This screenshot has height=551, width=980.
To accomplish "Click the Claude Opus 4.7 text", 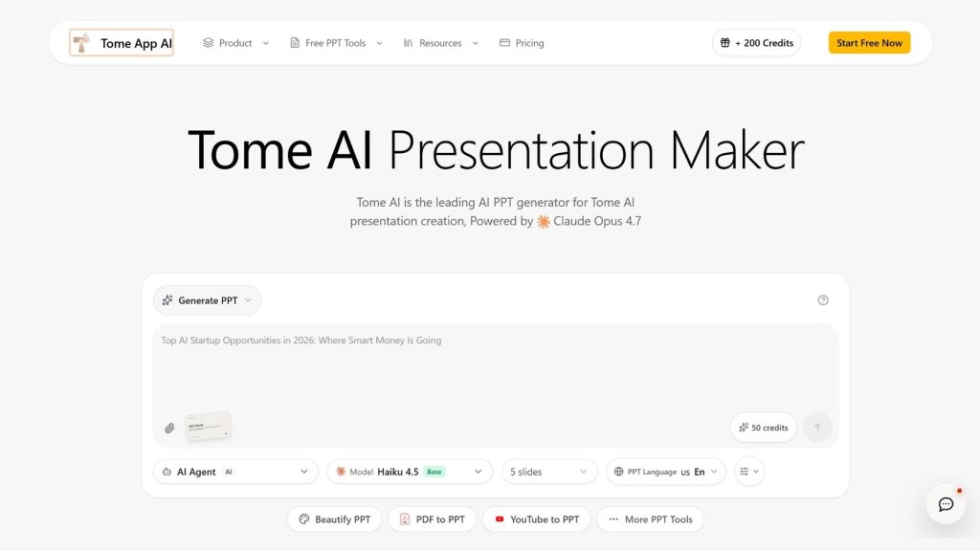I will [x=597, y=221].
